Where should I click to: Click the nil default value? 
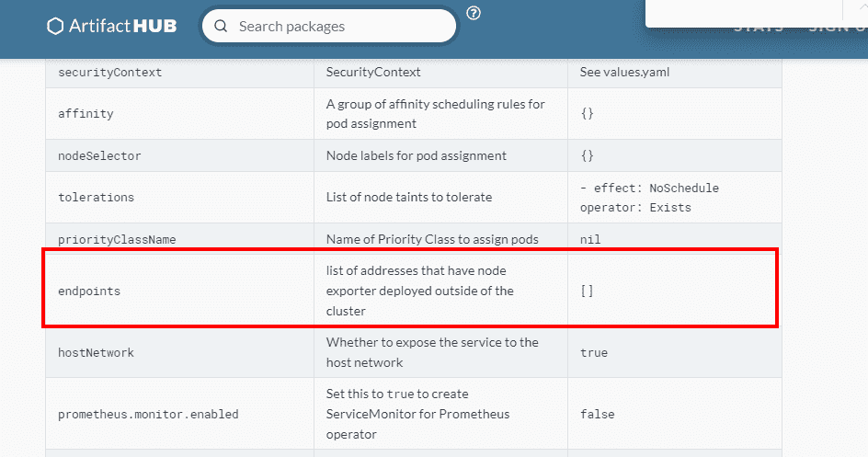(590, 239)
